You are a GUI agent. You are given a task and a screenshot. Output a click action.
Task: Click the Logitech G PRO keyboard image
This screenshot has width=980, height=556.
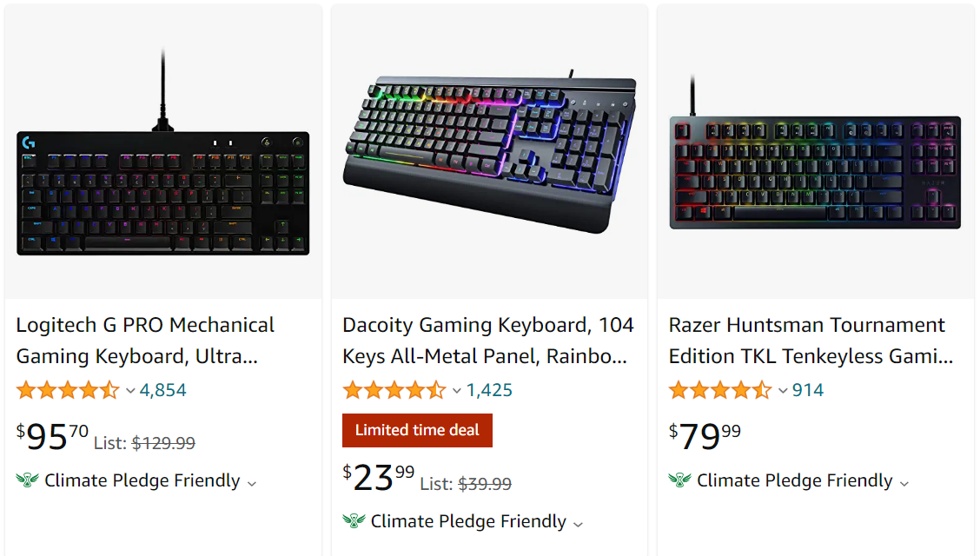coord(163,191)
